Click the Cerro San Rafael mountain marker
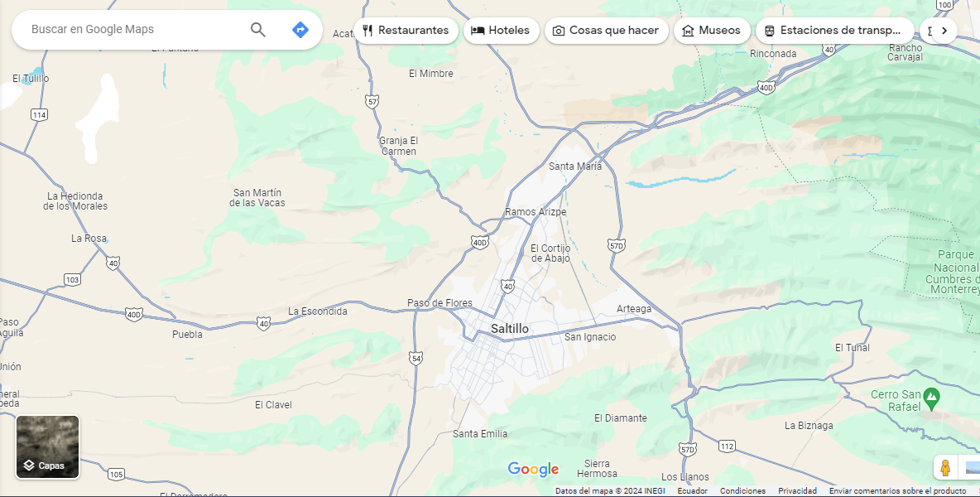The image size is (980, 497). click(x=931, y=398)
